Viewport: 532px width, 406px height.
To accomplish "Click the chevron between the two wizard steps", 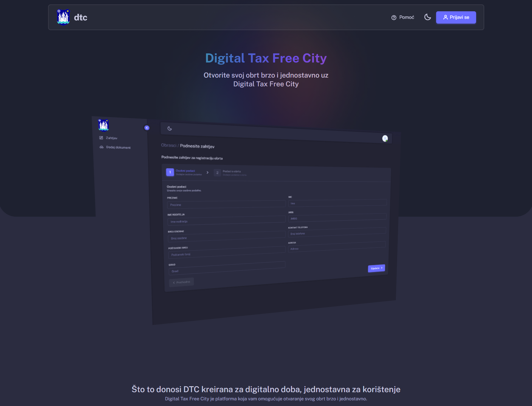I will (x=207, y=172).
